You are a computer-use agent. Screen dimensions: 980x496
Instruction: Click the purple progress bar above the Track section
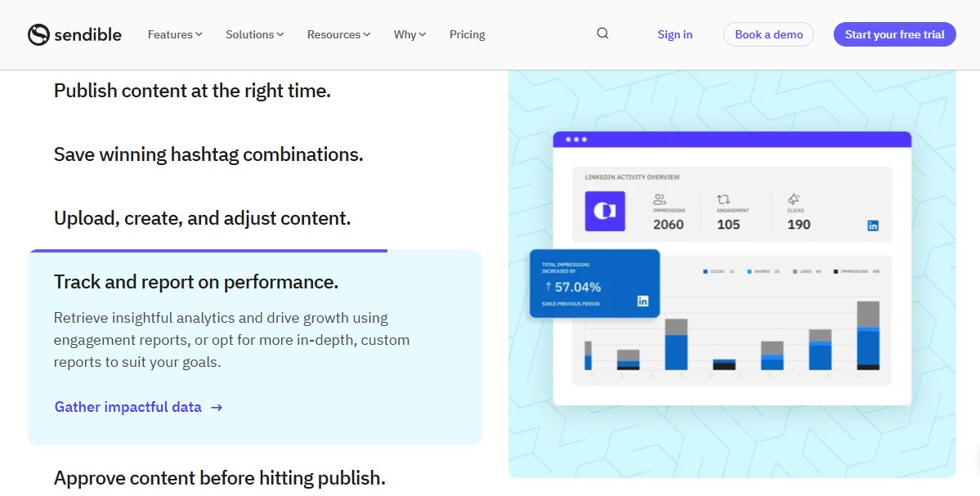tap(208, 251)
